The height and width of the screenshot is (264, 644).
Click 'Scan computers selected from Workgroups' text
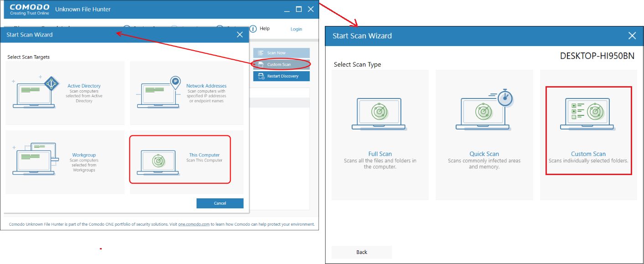pos(84,165)
